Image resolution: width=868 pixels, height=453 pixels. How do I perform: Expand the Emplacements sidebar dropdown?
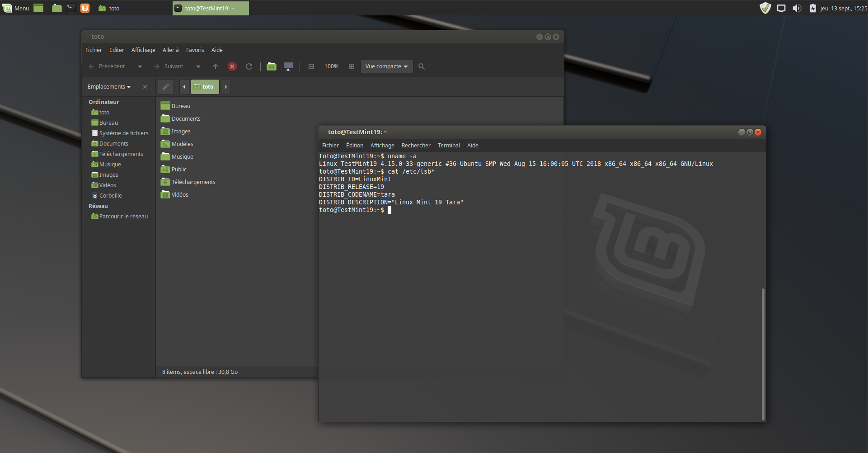pos(109,87)
